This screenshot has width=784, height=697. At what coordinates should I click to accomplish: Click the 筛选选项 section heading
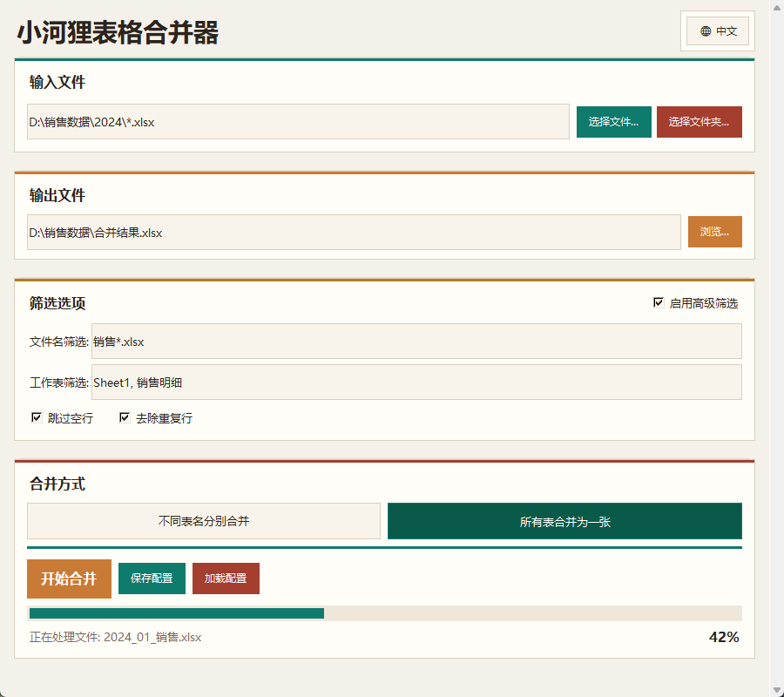click(x=57, y=303)
